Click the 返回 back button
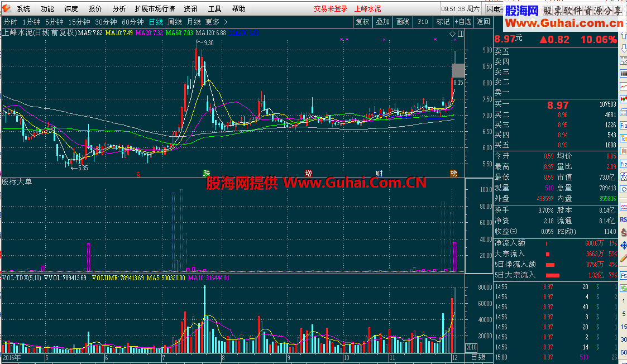This screenshot has width=627, height=364. [483, 22]
